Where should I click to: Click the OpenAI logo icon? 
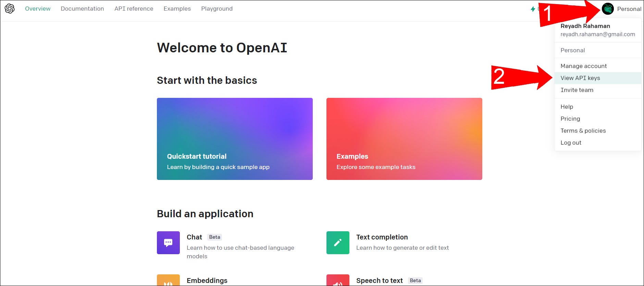10,9
